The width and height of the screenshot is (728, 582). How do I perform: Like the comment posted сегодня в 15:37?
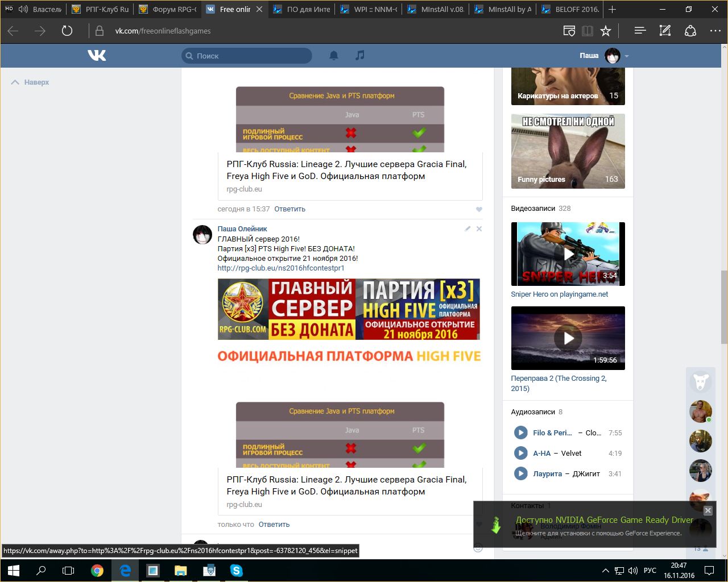point(479,209)
